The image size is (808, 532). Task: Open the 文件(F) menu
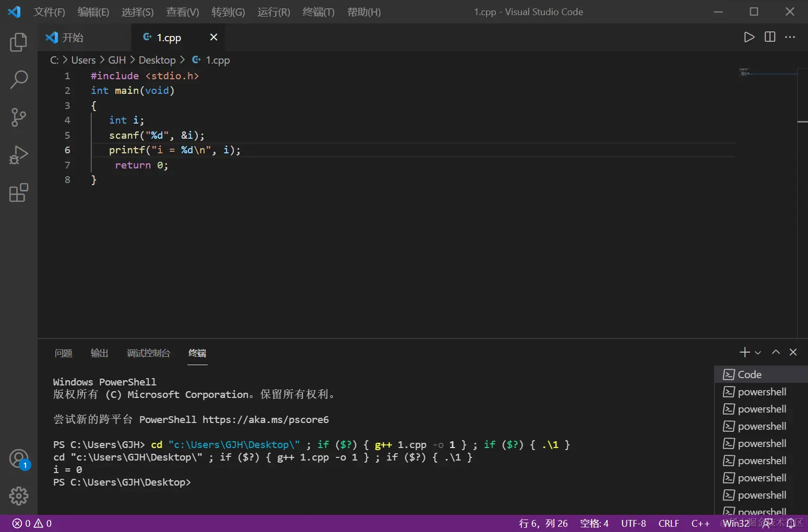coord(49,12)
